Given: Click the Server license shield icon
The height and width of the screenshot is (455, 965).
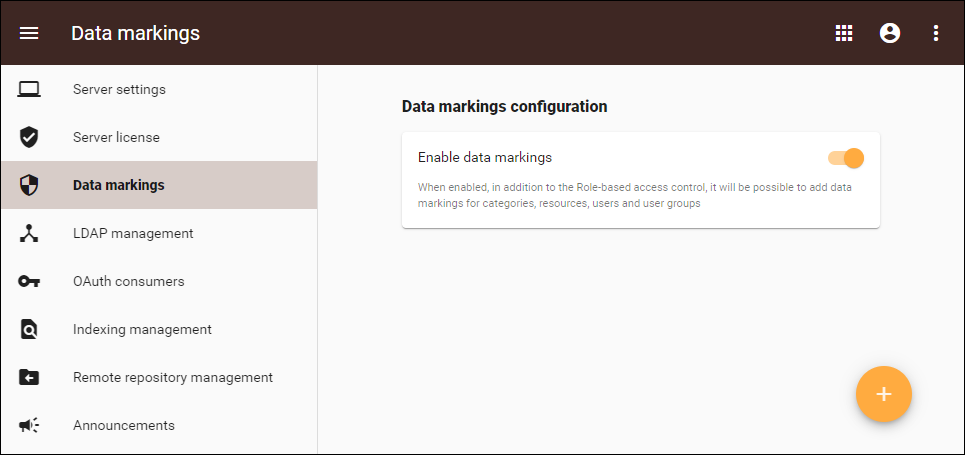Looking at the screenshot, I should click(x=29, y=137).
